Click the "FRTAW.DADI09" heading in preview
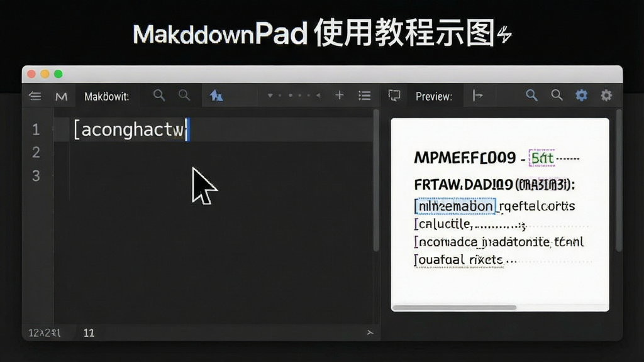This screenshot has height=362, width=644. pyautogui.click(x=464, y=185)
